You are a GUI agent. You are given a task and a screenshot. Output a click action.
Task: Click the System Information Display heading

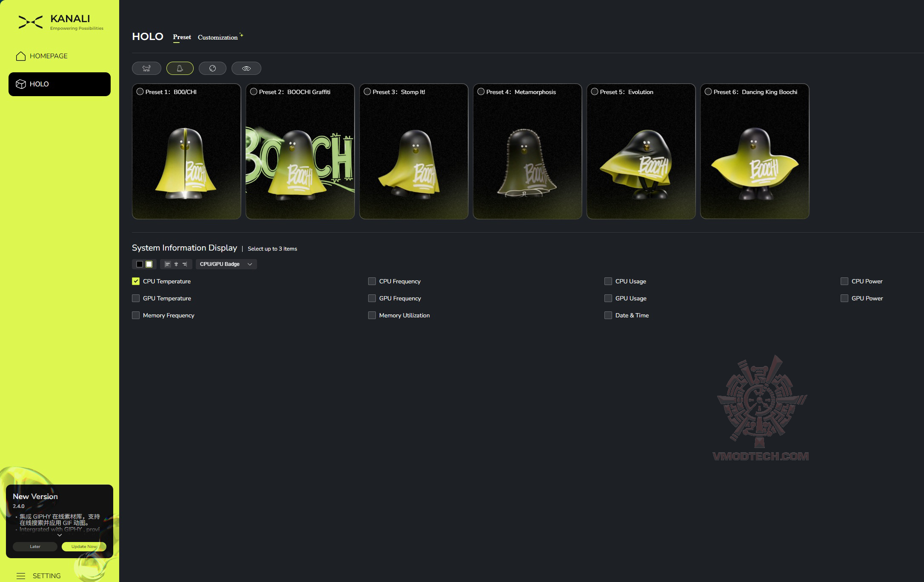(184, 248)
